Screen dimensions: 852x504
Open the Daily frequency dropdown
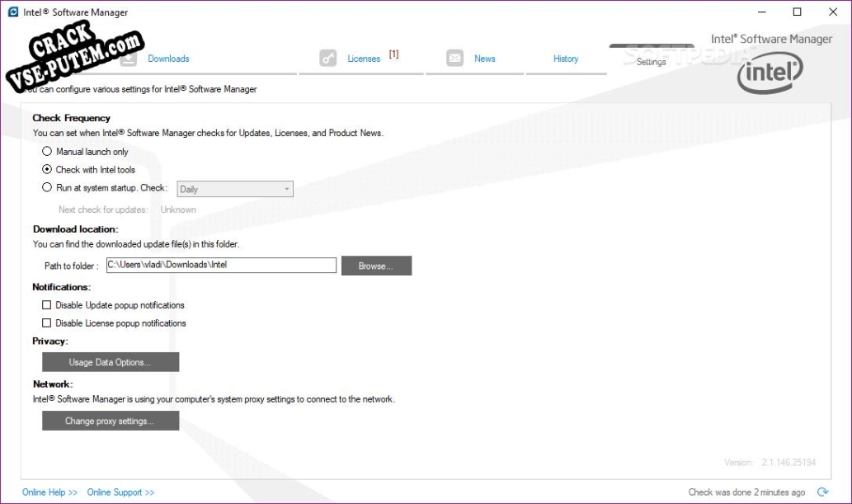(x=235, y=189)
